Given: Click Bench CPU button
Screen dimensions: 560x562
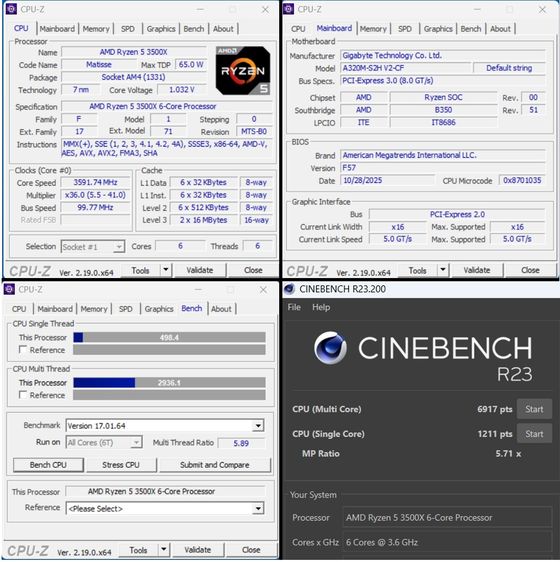Looking at the screenshot, I should [x=48, y=465].
